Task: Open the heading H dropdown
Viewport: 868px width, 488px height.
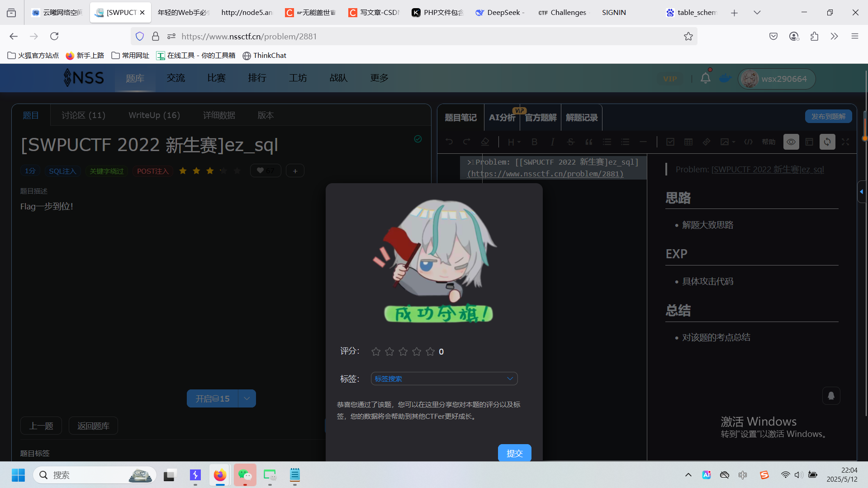Action: tap(514, 142)
